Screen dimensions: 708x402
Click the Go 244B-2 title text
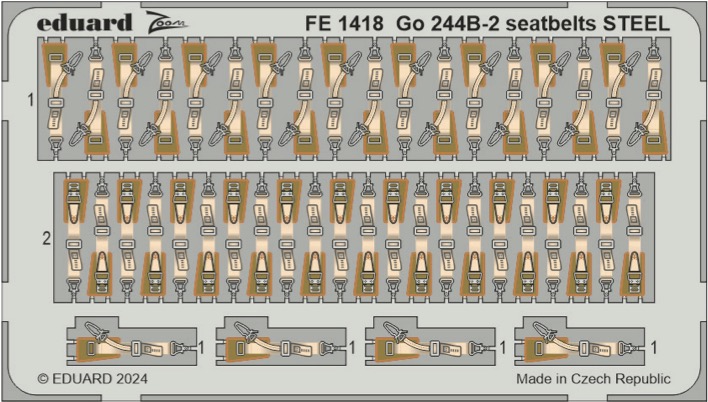(x=446, y=24)
